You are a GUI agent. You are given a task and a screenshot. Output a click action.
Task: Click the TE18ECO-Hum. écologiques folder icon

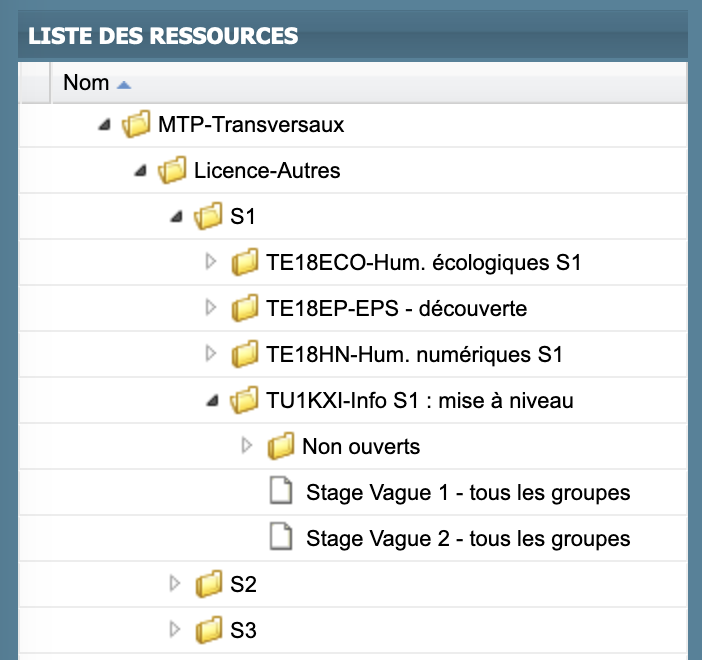245,262
